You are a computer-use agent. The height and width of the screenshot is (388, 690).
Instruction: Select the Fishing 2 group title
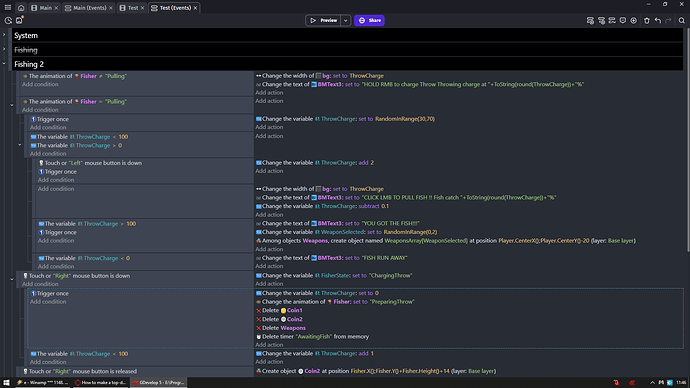(29, 64)
